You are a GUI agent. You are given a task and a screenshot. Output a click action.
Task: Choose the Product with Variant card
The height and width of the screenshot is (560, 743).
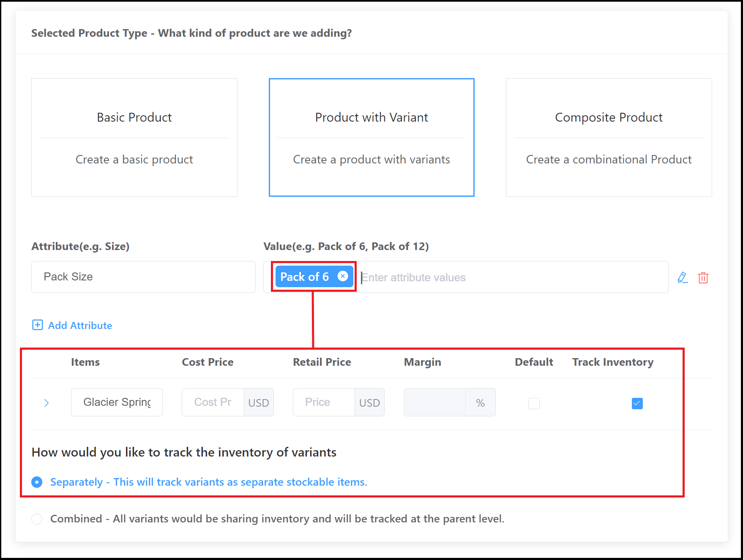371,137
